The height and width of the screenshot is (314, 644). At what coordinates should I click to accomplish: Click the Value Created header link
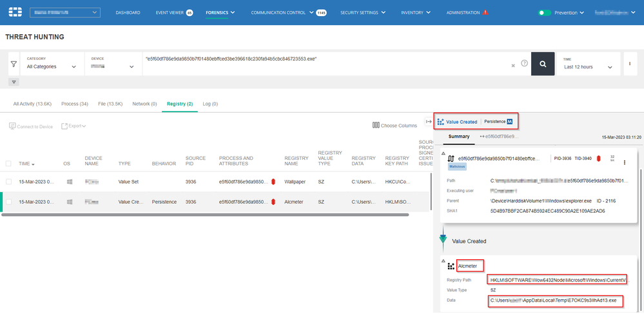[x=462, y=122]
